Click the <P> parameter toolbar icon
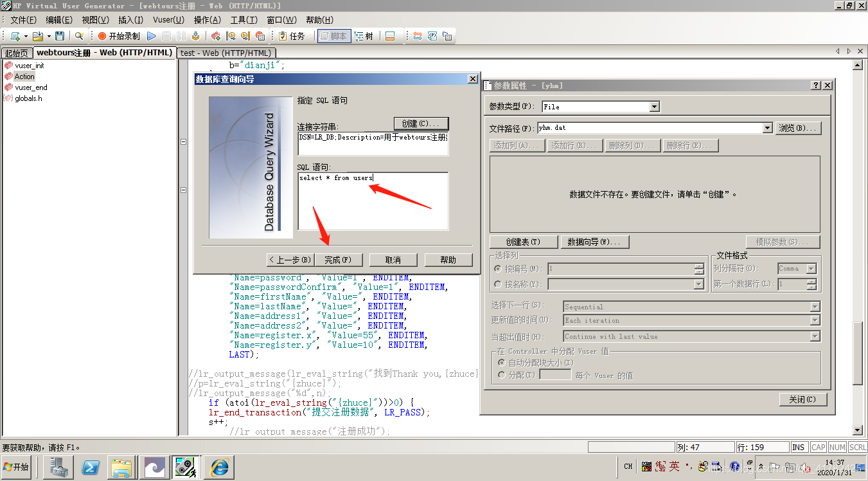Image resolution: width=868 pixels, height=481 pixels. point(432,36)
